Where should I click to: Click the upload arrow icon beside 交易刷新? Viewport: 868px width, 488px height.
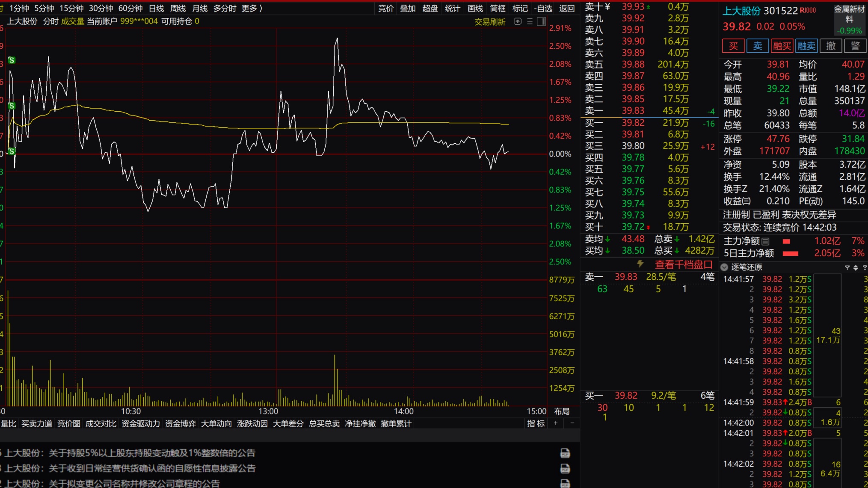point(518,21)
